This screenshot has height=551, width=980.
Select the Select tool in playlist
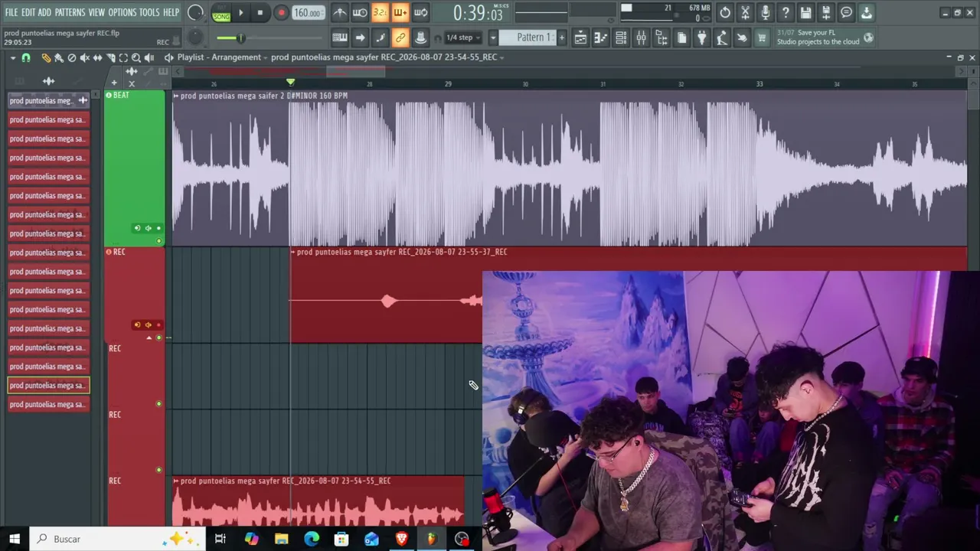tap(123, 57)
